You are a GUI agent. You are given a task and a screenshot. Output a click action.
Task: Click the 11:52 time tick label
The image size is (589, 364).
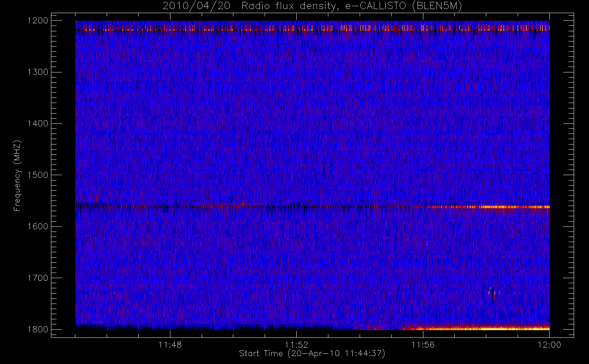pyautogui.click(x=296, y=345)
